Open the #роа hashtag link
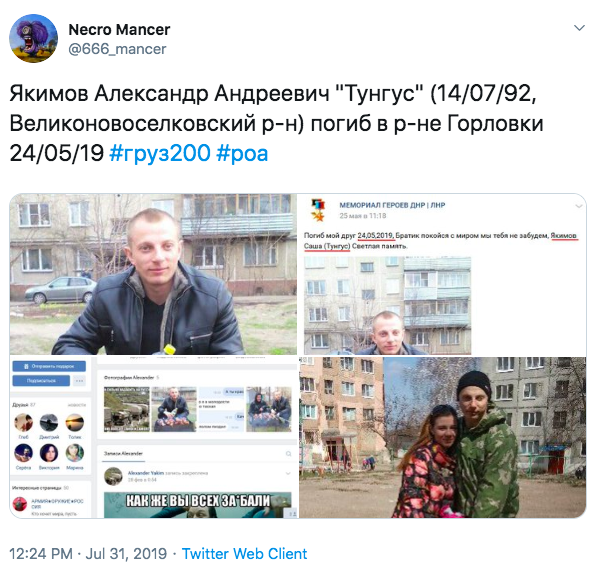The width and height of the screenshot is (597, 577). [x=242, y=153]
